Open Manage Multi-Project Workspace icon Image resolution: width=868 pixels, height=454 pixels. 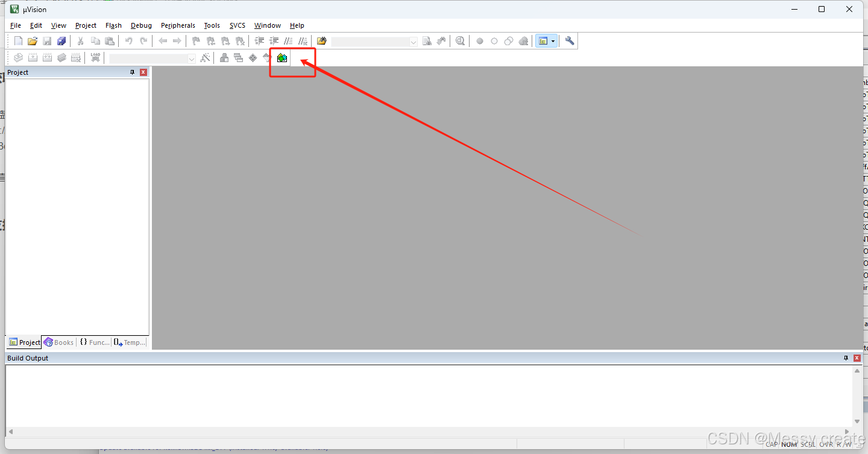tap(238, 58)
